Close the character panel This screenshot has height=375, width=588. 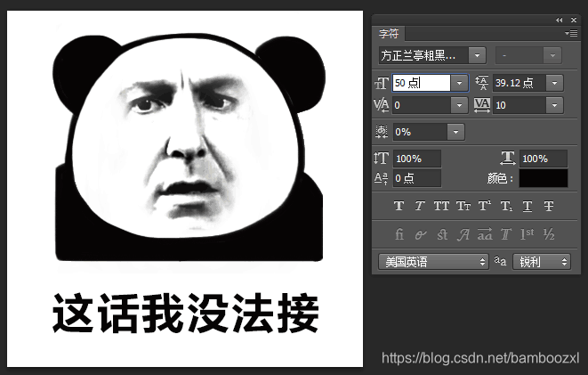574,20
